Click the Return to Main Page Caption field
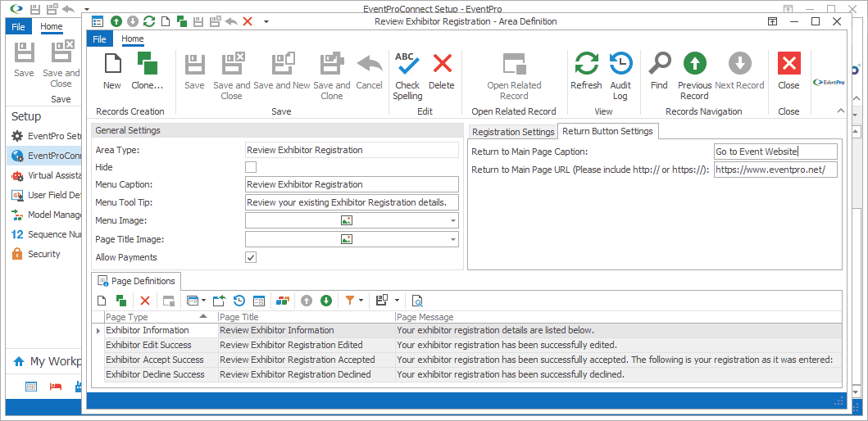Image resolution: width=868 pixels, height=421 pixels. [775, 152]
